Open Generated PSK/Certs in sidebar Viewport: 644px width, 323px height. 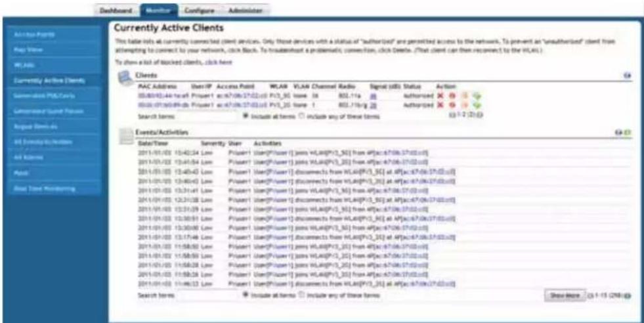(x=54, y=96)
